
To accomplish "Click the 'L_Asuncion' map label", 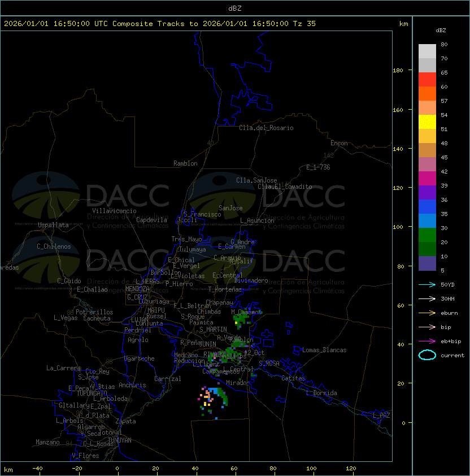I will (x=257, y=220).
